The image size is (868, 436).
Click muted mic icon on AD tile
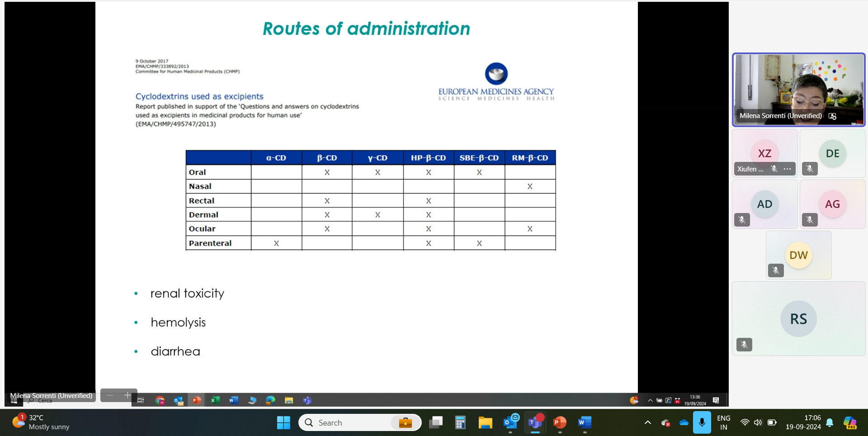742,220
